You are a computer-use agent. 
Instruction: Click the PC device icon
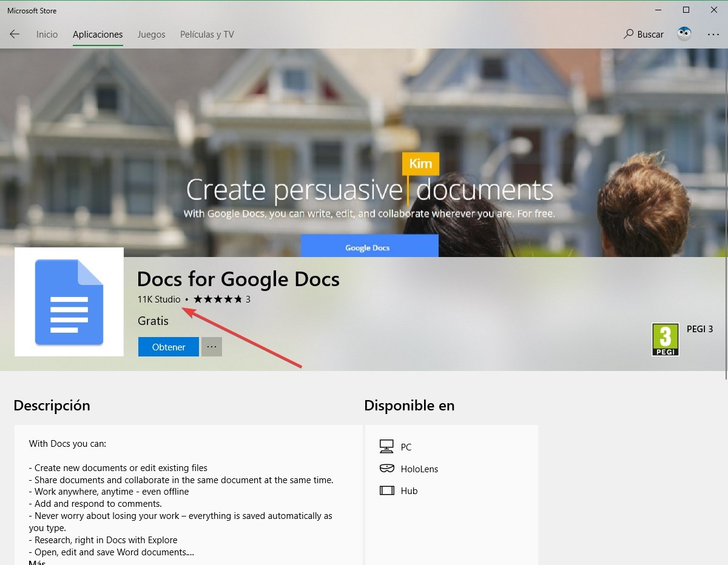pos(386,447)
